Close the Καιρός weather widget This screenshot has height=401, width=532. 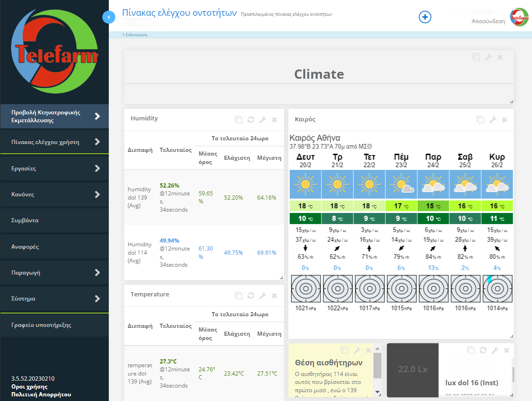coord(504,119)
